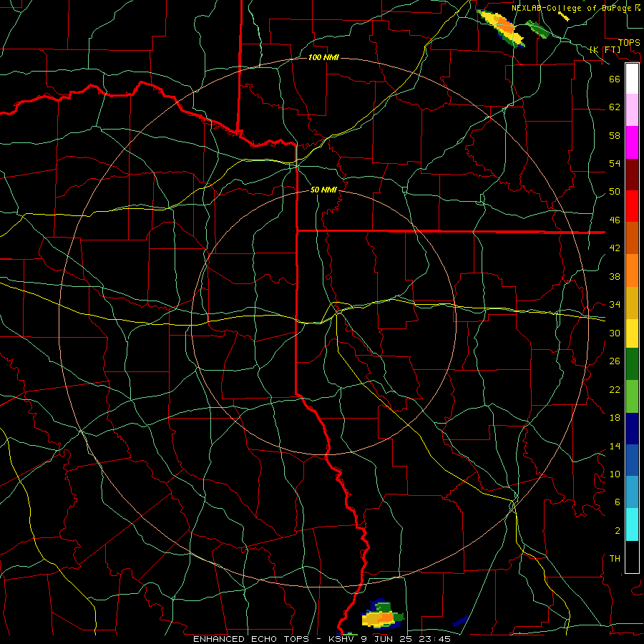This screenshot has height=644, width=644.
Task: Pick the cyan swatch above 2
Action: click(632, 525)
